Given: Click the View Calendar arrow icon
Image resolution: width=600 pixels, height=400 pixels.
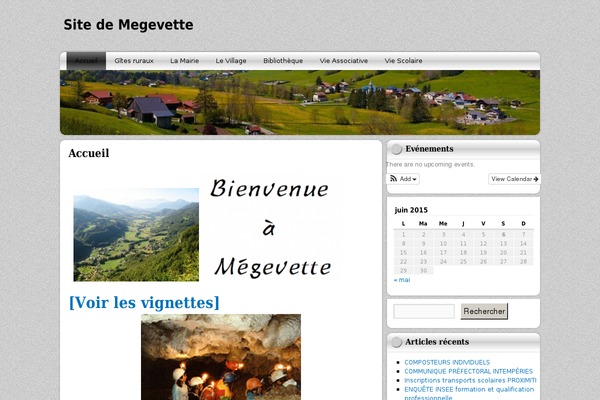Looking at the screenshot, I should (536, 179).
